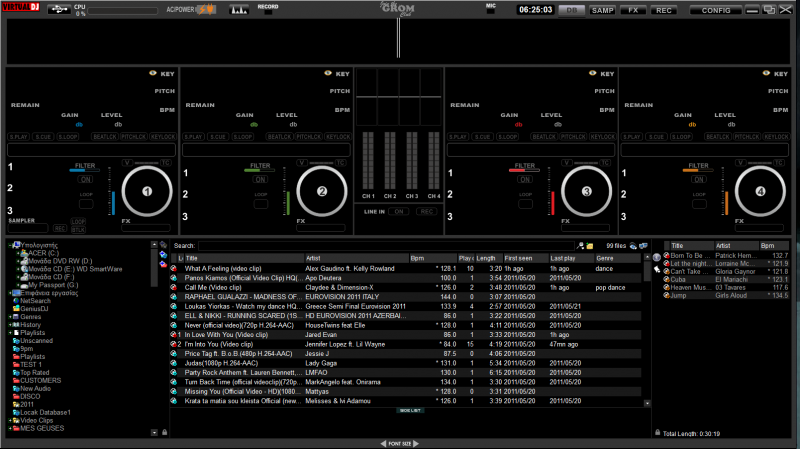Enable PITCHLCK on deck 3

click(x=573, y=137)
